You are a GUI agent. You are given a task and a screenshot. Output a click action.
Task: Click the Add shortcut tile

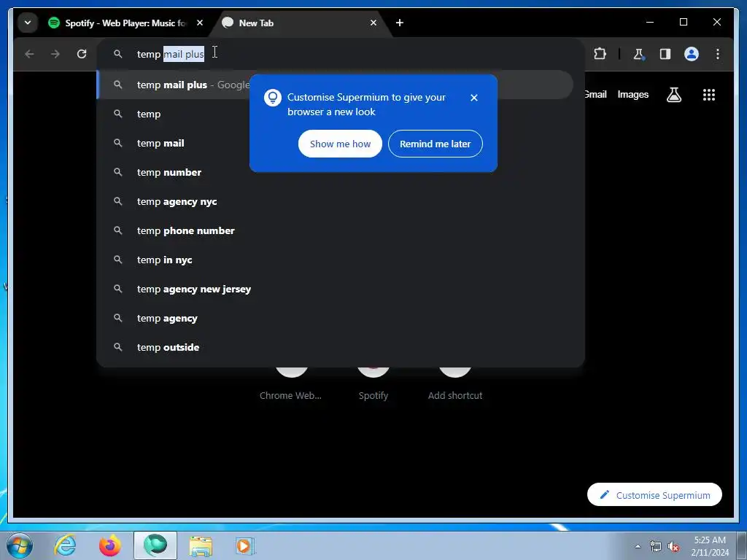pos(455,385)
